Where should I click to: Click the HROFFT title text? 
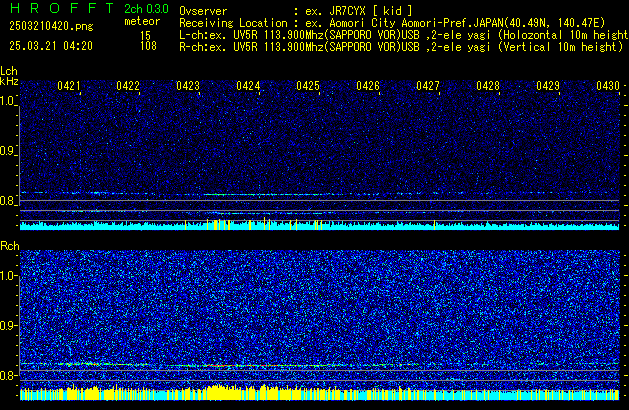pyautogui.click(x=62, y=8)
